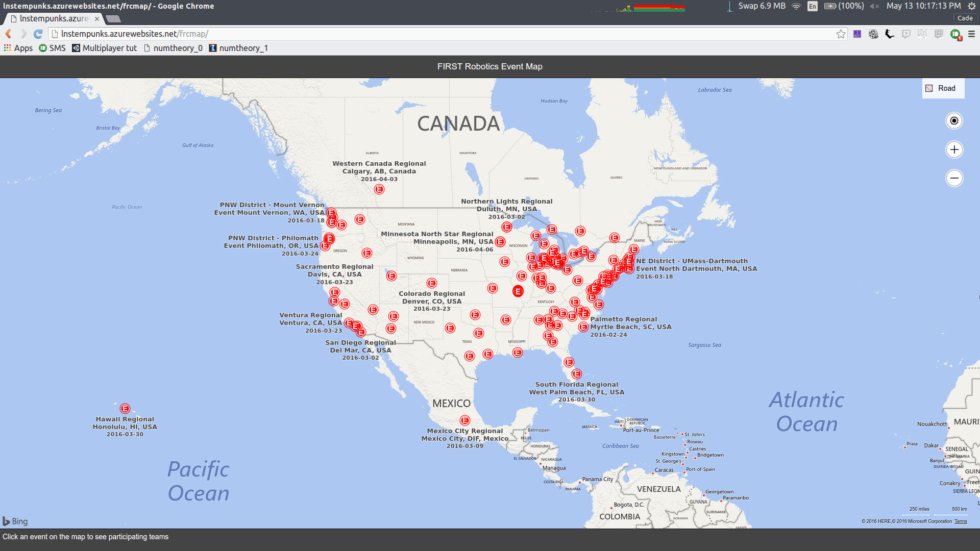
Task: Open the Cade user profile button
Action: (964, 18)
